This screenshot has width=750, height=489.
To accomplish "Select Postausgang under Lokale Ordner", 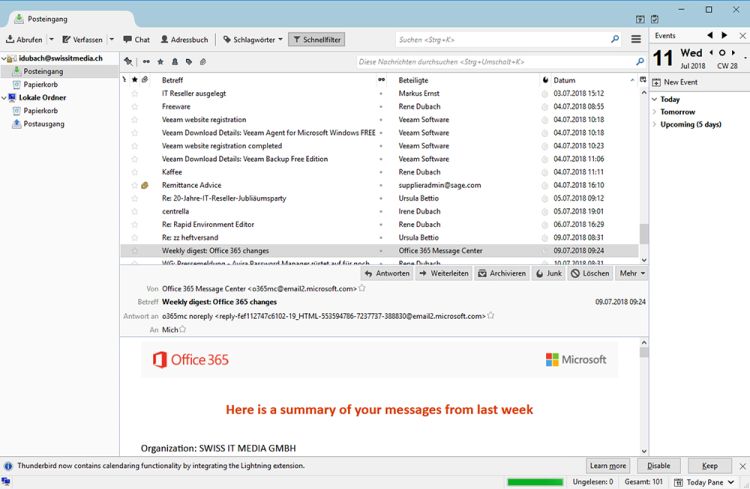I will pyautogui.click(x=45, y=124).
